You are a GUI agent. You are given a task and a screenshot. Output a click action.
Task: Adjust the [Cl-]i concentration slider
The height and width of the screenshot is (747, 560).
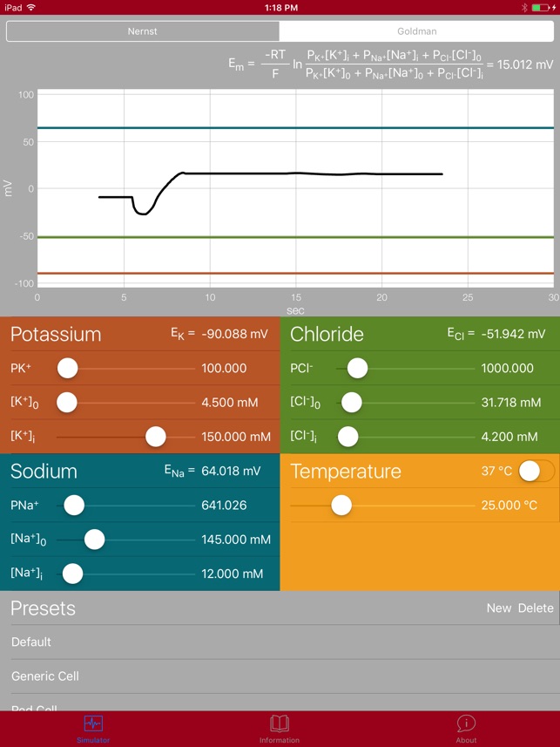348,437
